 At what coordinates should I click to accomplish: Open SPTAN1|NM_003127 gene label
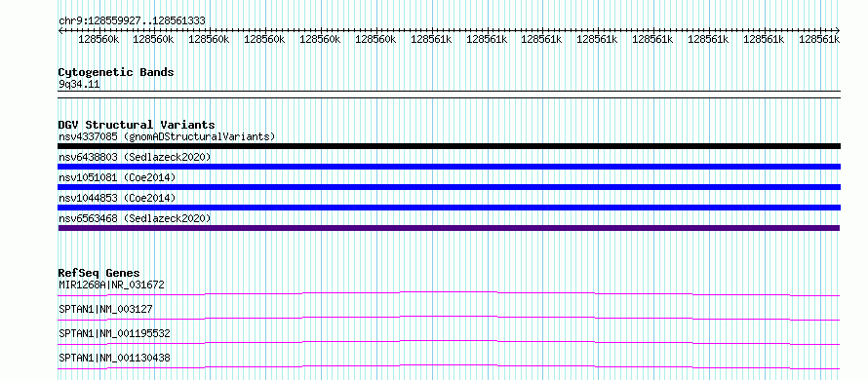(x=105, y=309)
